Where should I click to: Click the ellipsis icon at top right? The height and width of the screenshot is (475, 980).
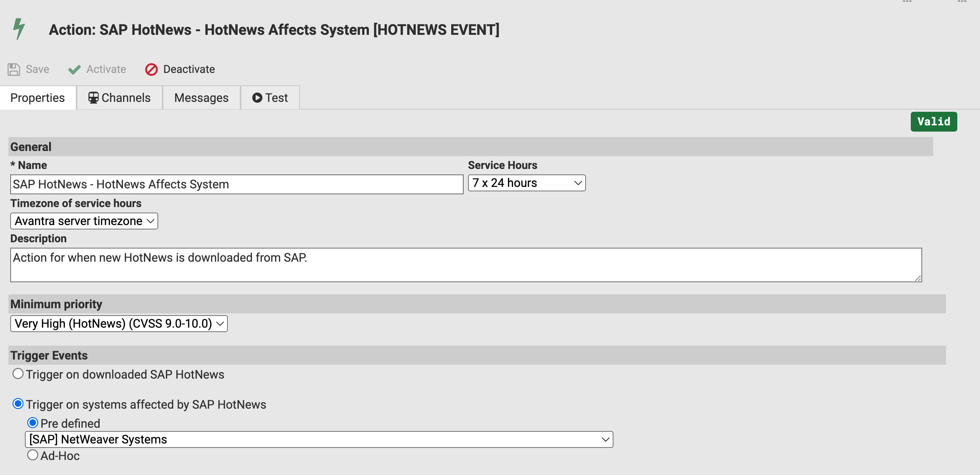point(907,2)
